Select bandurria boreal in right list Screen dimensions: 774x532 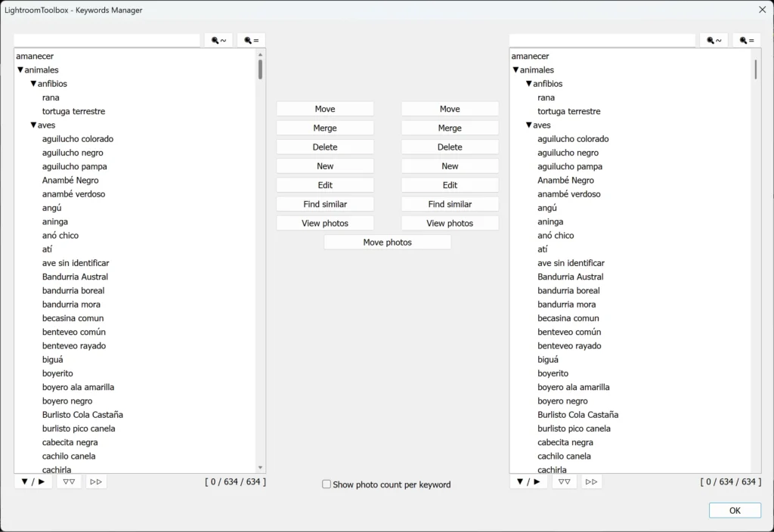pyautogui.click(x=568, y=291)
